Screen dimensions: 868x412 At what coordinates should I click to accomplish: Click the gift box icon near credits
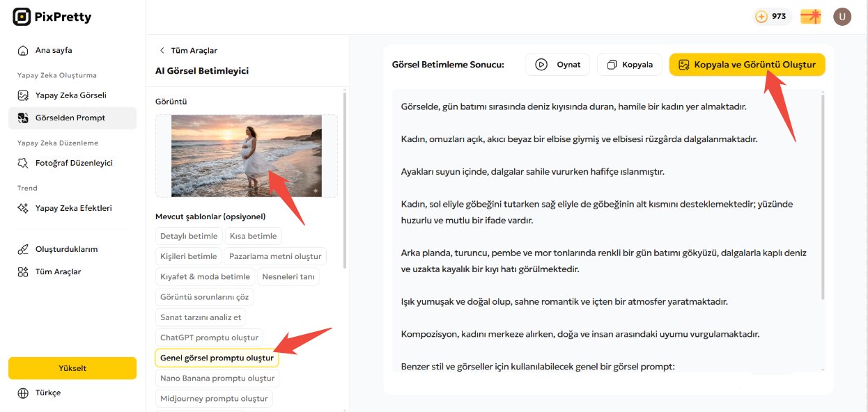tap(809, 15)
